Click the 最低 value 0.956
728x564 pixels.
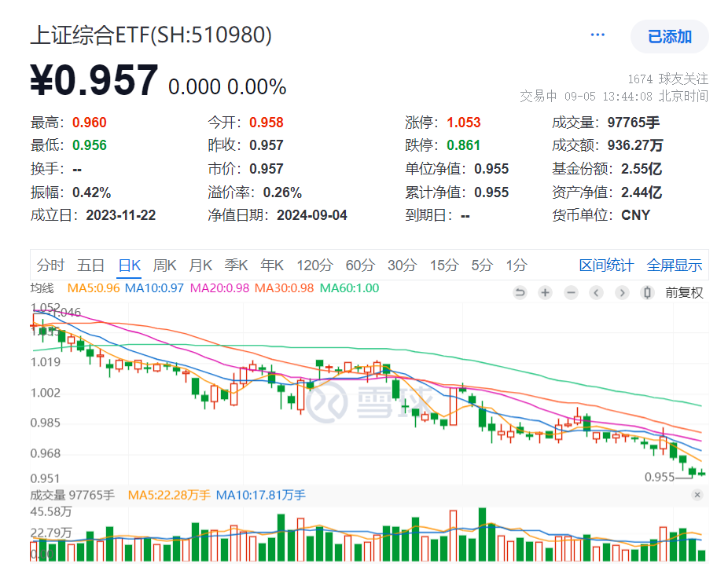[89, 145]
